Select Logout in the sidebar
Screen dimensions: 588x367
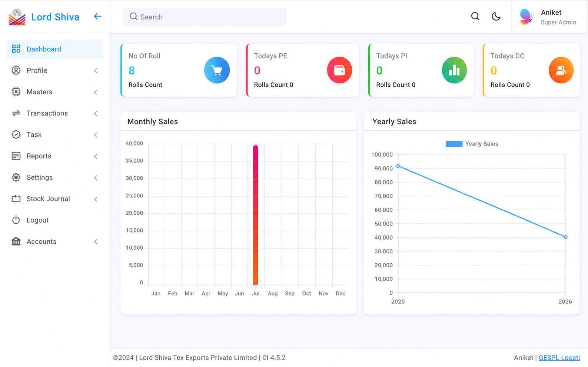pos(54,220)
